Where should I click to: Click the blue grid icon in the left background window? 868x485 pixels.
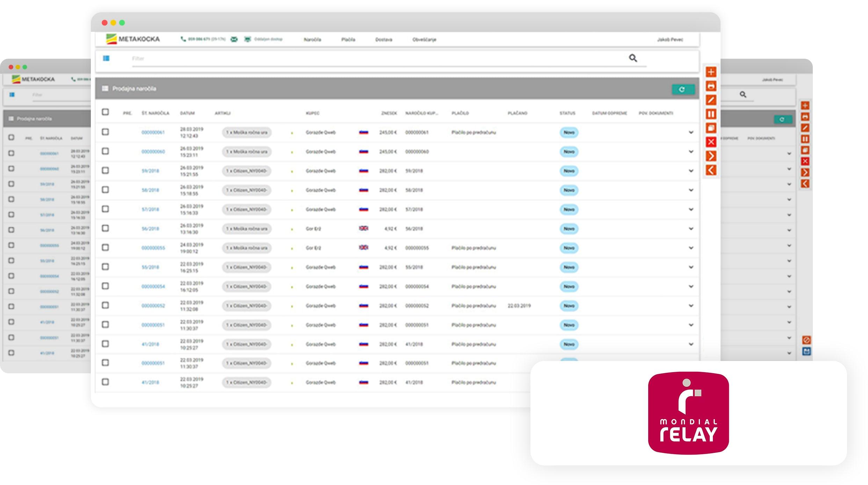(x=12, y=95)
